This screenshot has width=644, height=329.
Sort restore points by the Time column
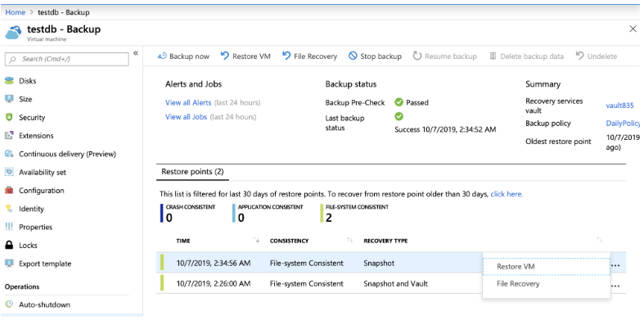[184, 241]
